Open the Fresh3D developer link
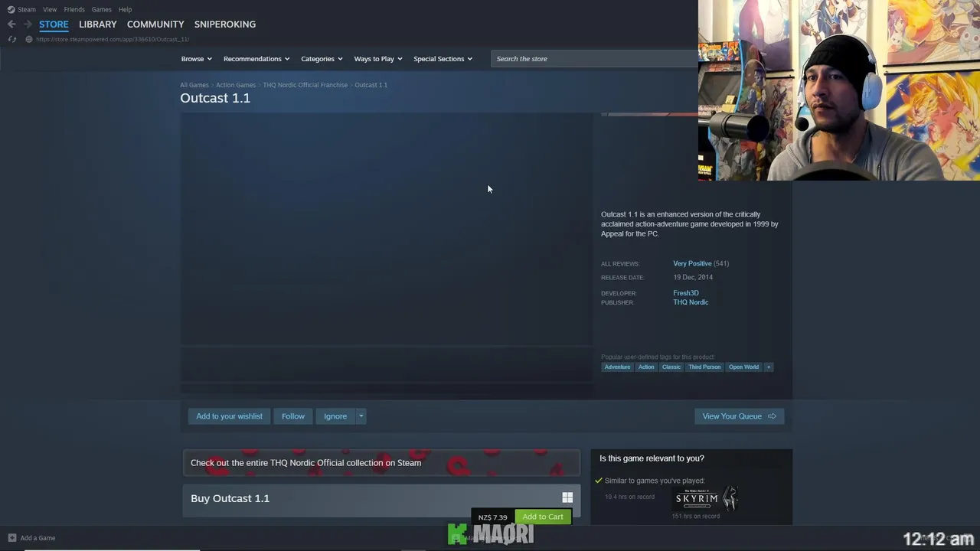The image size is (980, 551). point(686,293)
